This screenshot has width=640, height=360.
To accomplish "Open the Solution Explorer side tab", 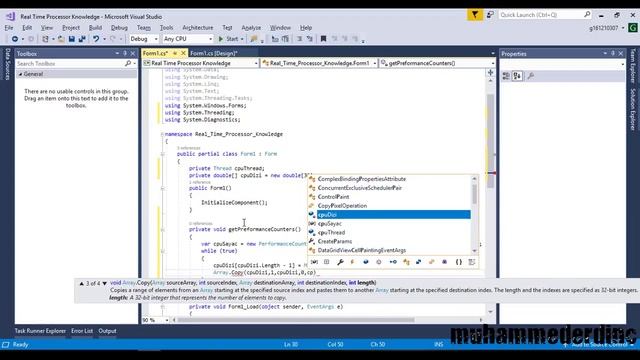I will [x=633, y=109].
